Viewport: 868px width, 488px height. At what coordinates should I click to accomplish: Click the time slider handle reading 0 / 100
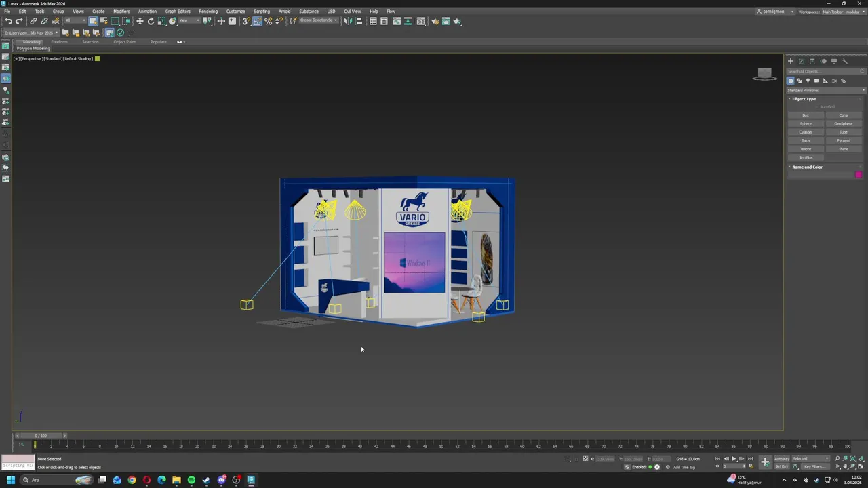(41, 436)
